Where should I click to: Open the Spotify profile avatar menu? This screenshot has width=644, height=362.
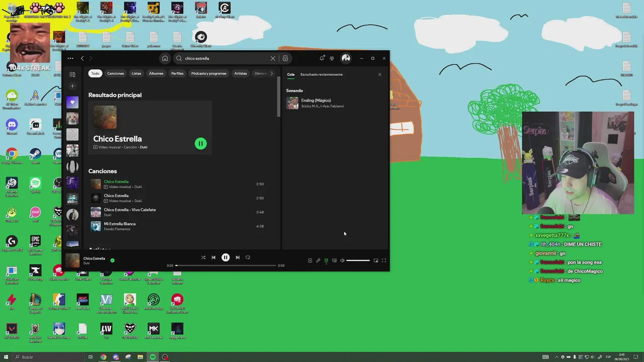346,58
